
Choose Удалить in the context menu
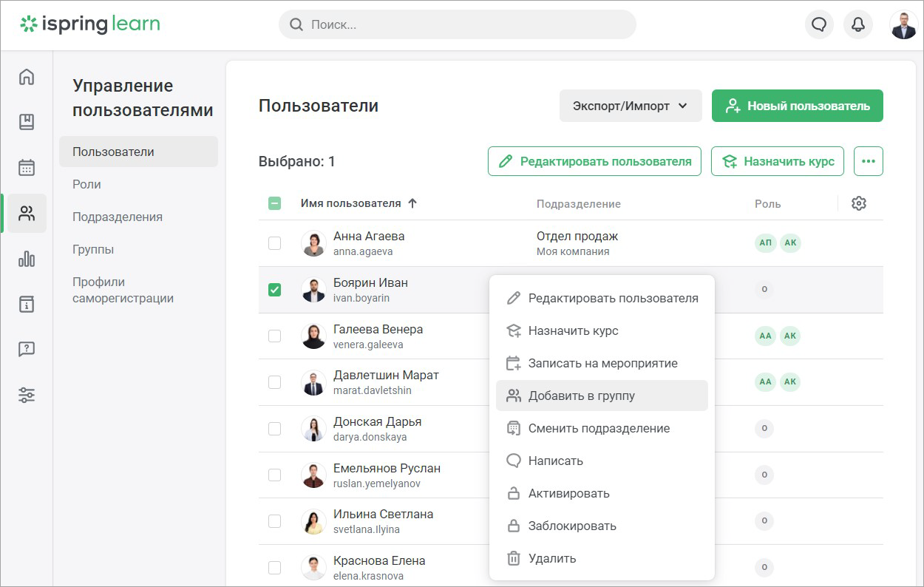pos(602,558)
